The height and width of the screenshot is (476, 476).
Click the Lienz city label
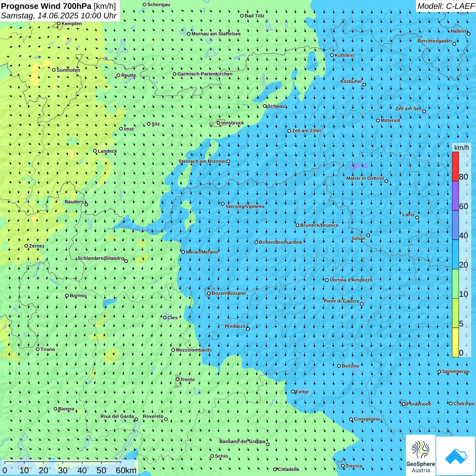[408, 215]
